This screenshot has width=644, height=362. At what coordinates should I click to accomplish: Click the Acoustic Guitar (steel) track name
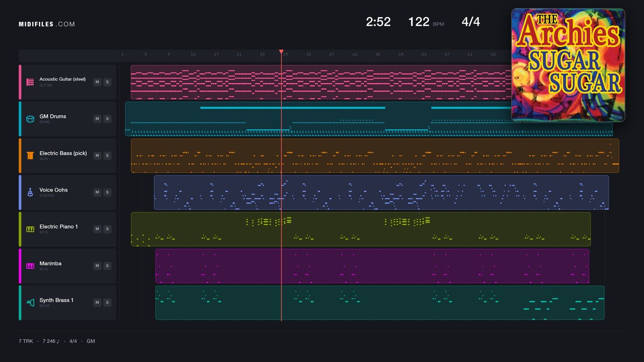(x=63, y=79)
